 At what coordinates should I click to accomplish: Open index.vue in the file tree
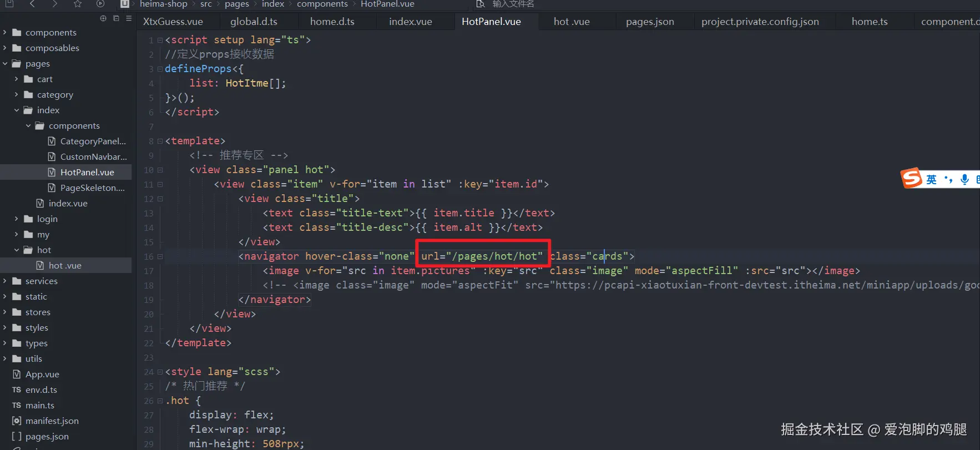coord(68,203)
